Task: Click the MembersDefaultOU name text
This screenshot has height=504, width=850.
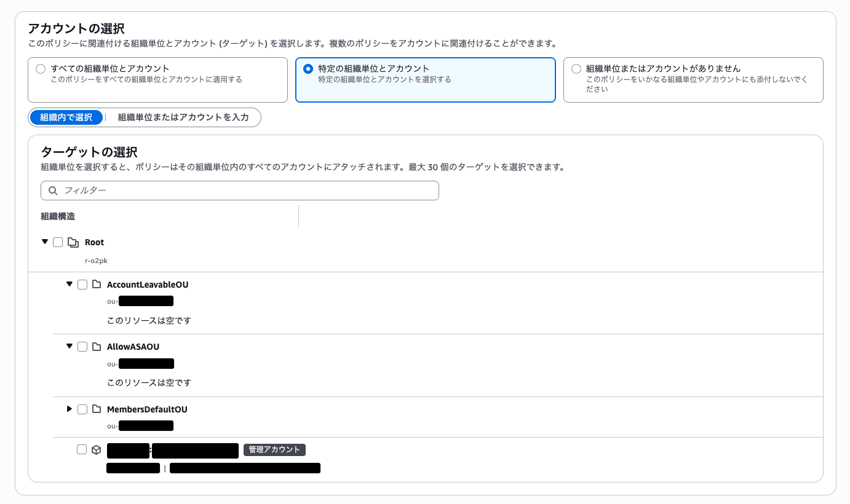Action: [147, 409]
